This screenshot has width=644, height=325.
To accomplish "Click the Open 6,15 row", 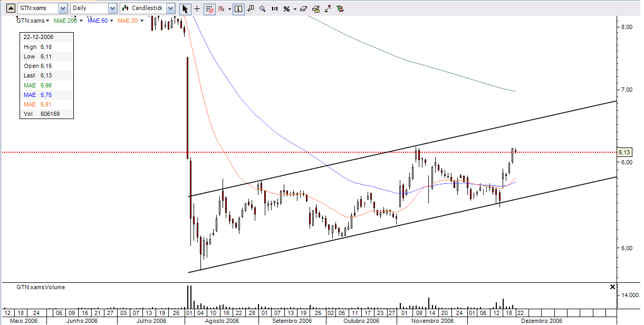I will click(46, 66).
